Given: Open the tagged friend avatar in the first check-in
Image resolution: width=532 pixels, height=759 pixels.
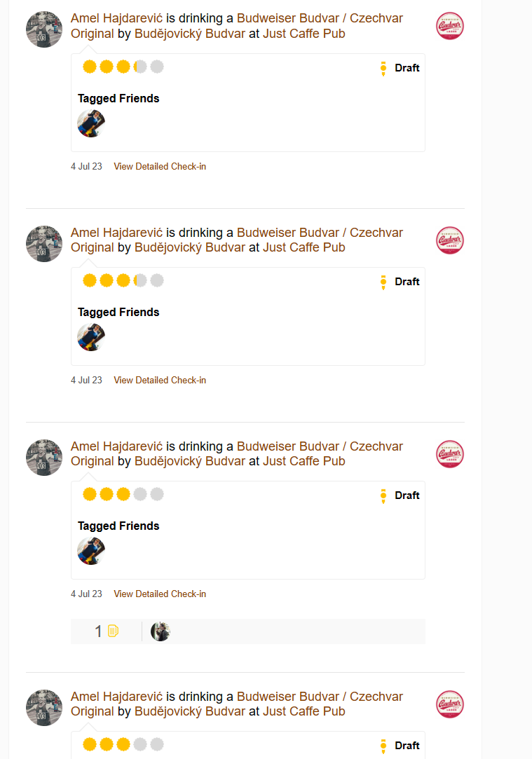Looking at the screenshot, I should pyautogui.click(x=91, y=123).
